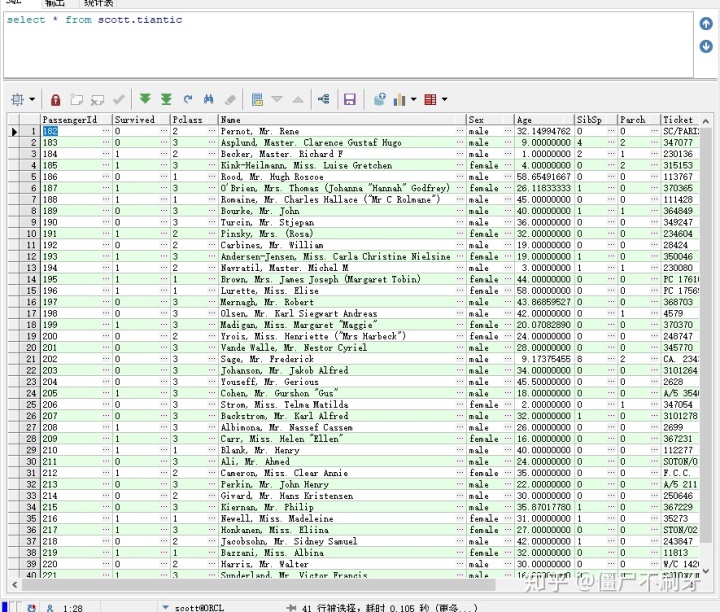Click the horizontal scrollbar left arrow

[x=15, y=585]
